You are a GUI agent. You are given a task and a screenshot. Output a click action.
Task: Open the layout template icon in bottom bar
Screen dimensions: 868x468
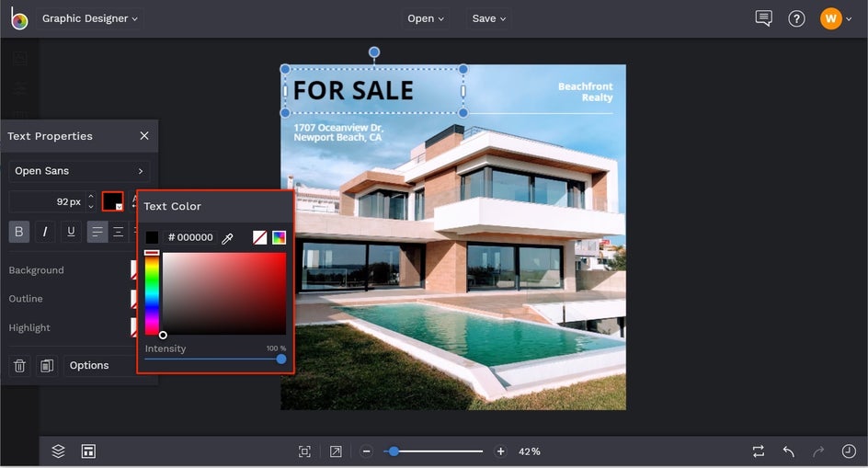[88, 451]
